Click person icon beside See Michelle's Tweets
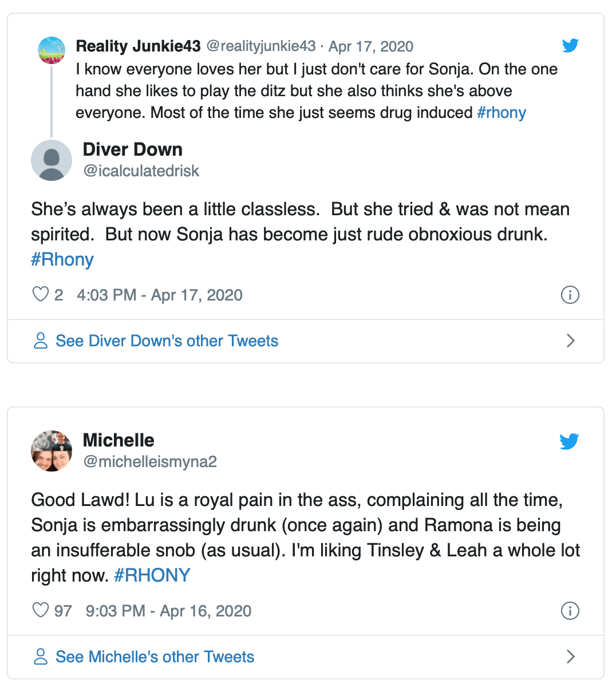 41,657
